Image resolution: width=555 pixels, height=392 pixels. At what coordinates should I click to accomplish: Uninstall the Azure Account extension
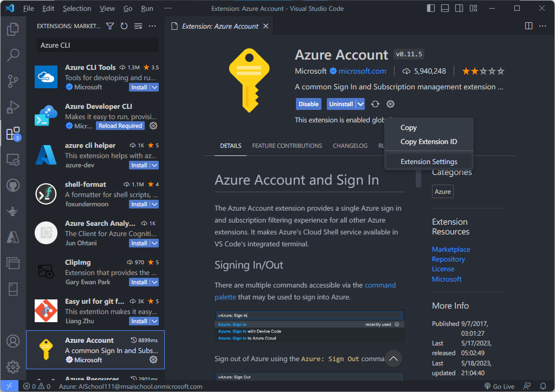click(x=341, y=104)
